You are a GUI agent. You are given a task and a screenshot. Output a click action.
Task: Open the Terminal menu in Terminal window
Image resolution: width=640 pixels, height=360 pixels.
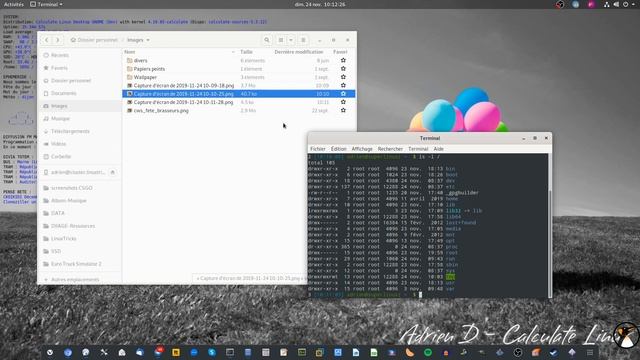[418, 149]
